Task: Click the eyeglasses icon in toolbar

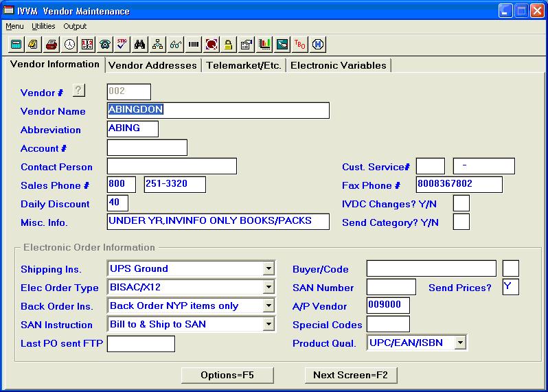Action: pyautogui.click(x=176, y=45)
